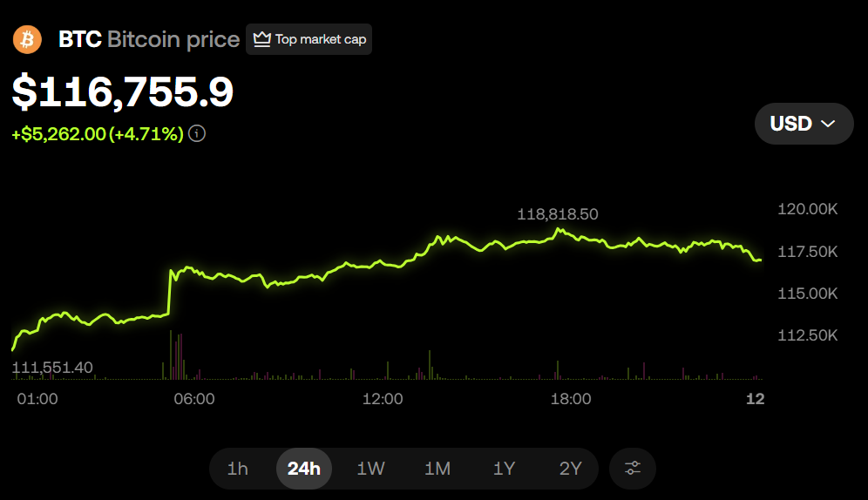Click the +$5,262.00 (+4.71%) change text
Image resolution: width=868 pixels, height=500 pixels.
point(98,134)
